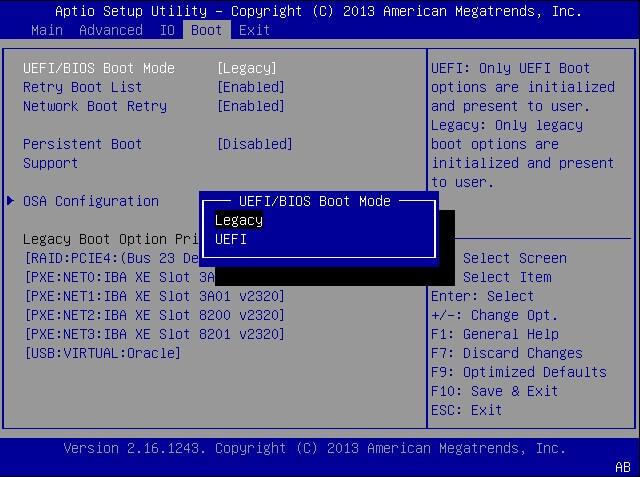This screenshot has width=640, height=477.
Task: Open the Main tab
Action: point(47,30)
